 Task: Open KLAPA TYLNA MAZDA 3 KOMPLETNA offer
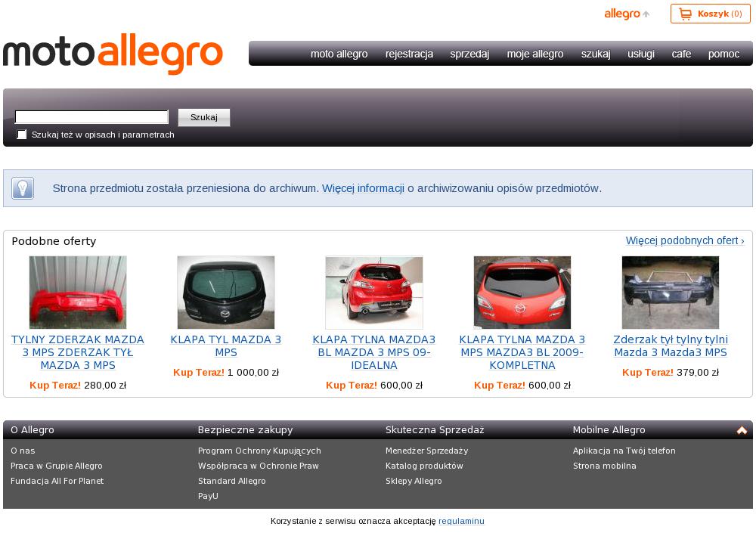pyautogui.click(x=522, y=352)
